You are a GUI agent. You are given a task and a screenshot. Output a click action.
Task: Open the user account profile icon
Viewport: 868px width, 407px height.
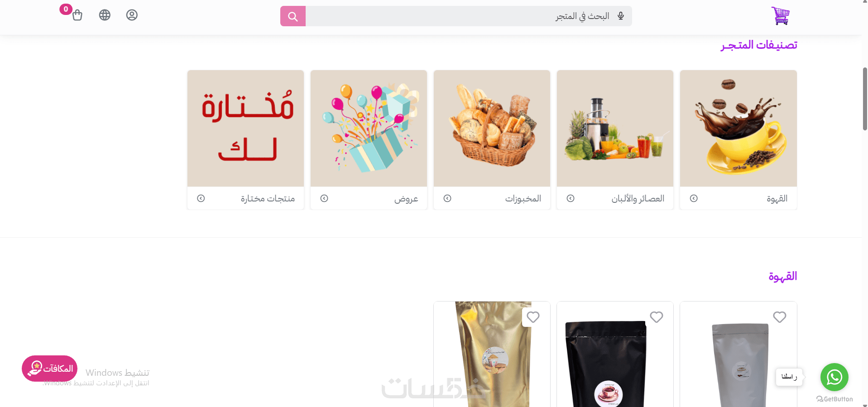click(132, 15)
